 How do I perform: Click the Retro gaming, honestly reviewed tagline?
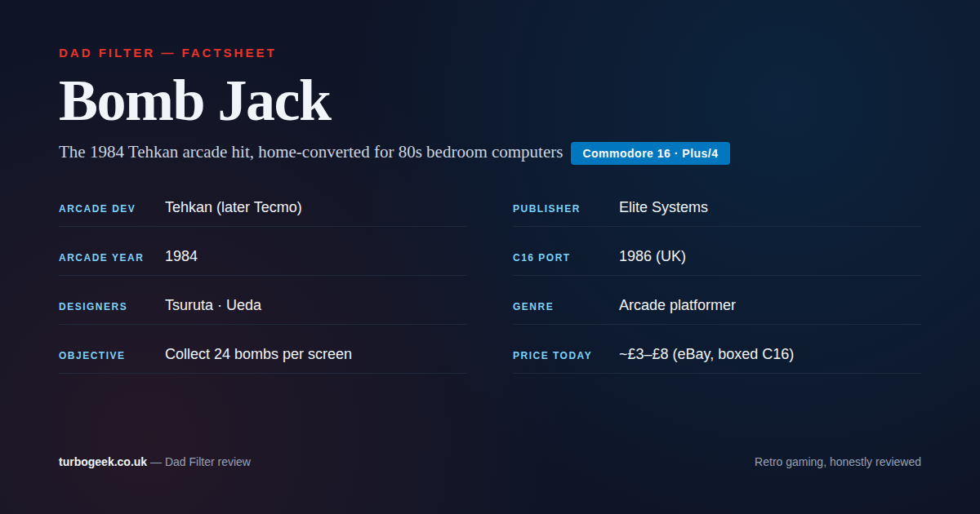837,461
